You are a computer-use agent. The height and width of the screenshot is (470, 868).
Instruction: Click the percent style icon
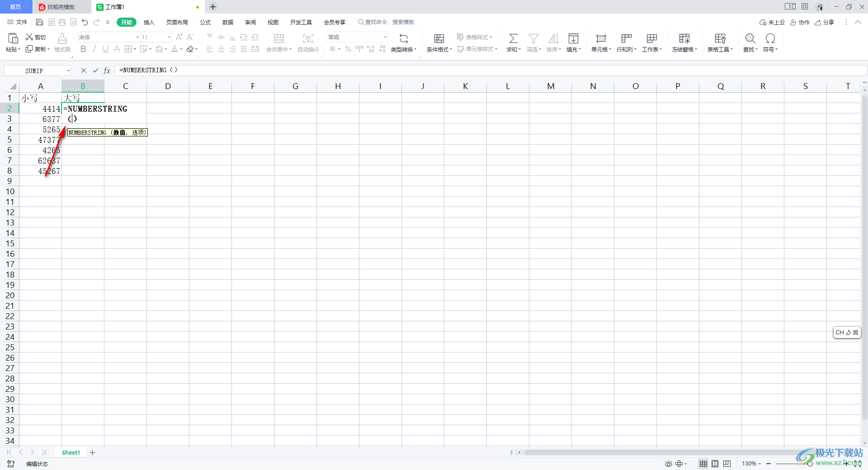(x=348, y=49)
